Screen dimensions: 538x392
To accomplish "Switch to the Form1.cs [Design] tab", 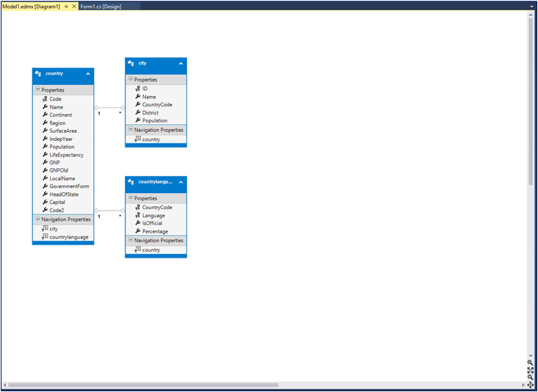I will click(101, 7).
